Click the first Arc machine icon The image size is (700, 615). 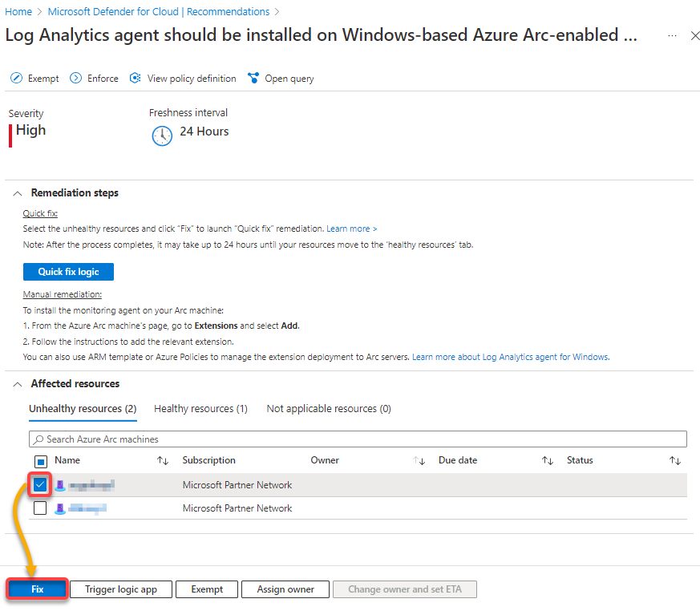pyautogui.click(x=60, y=486)
